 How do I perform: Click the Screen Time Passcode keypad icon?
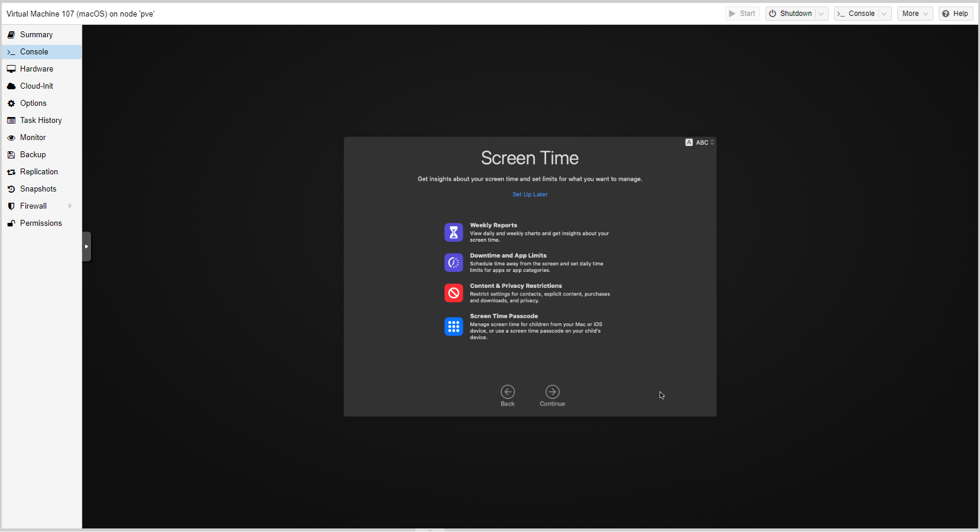pyautogui.click(x=454, y=326)
